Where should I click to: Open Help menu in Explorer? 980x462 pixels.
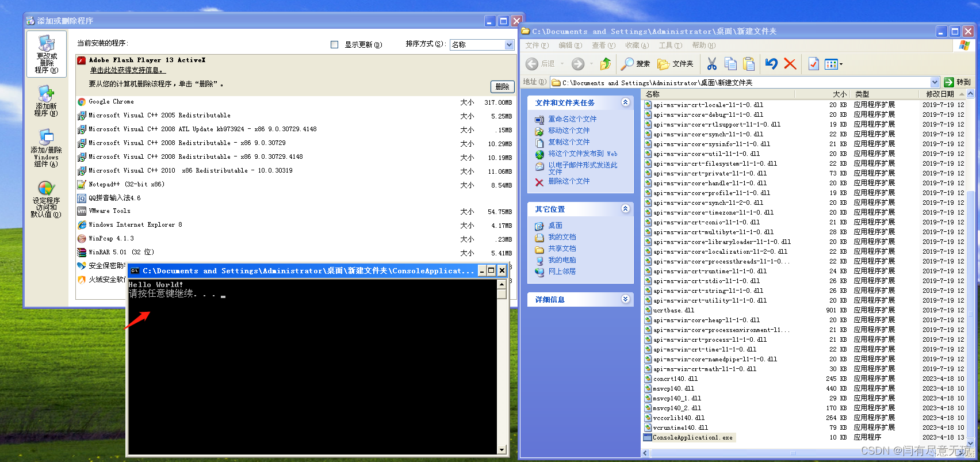(x=703, y=45)
